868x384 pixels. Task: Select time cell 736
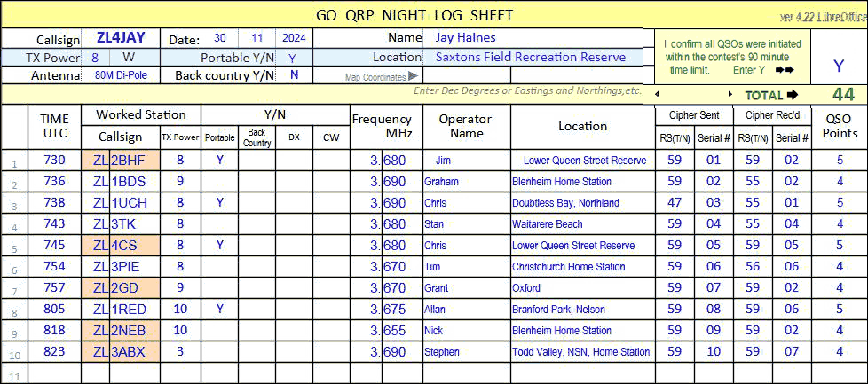tap(54, 182)
